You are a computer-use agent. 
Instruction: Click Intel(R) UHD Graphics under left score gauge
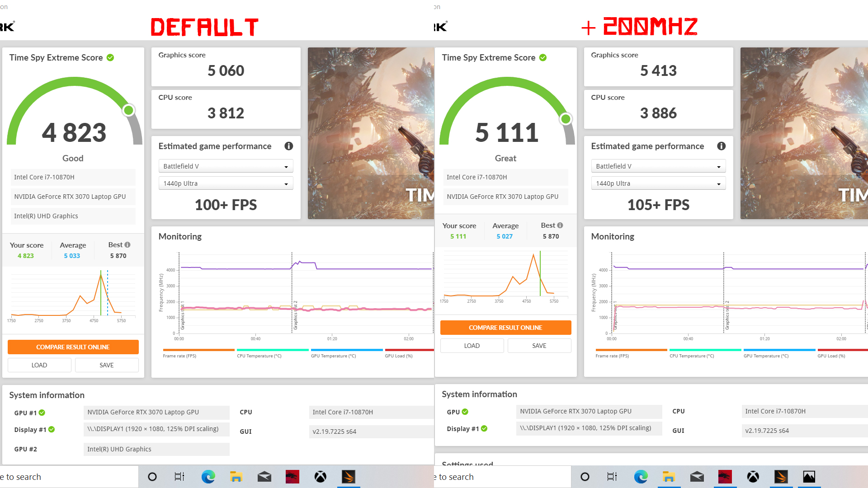(73, 216)
